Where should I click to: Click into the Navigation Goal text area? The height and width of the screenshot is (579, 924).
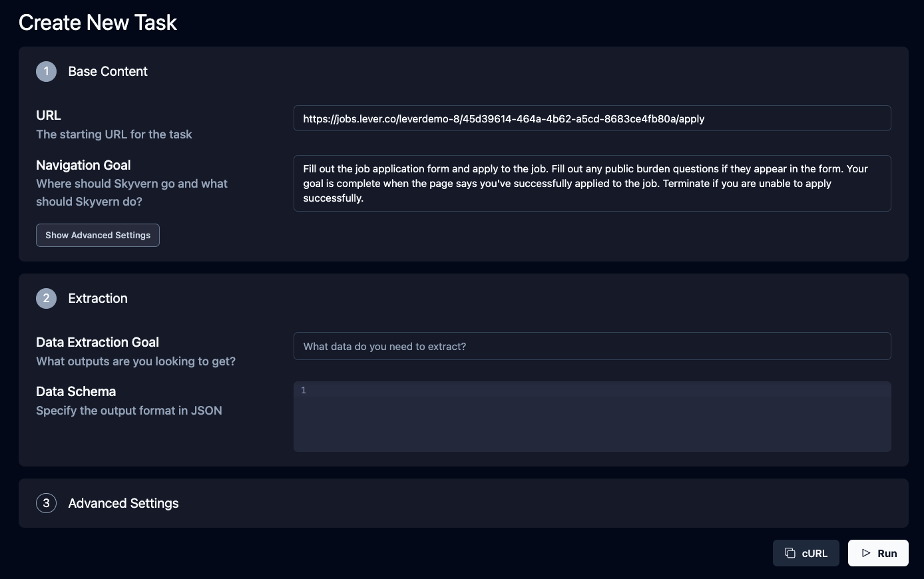point(592,183)
